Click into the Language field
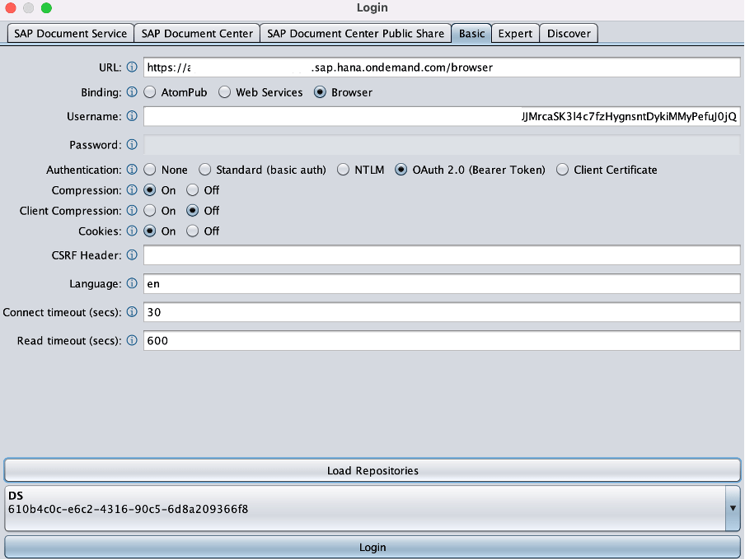Image resolution: width=745 pixels, height=560 pixels. click(x=442, y=283)
